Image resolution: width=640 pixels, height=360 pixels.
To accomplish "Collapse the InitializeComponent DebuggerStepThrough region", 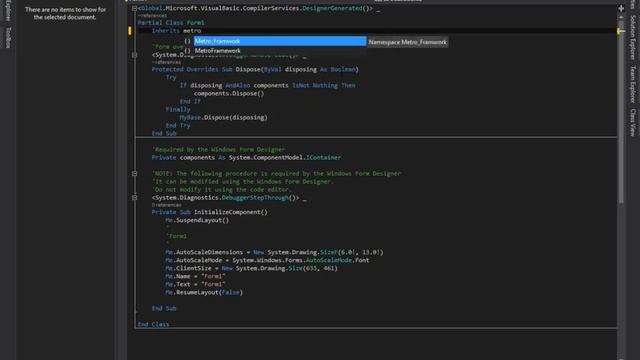I will coord(134,198).
